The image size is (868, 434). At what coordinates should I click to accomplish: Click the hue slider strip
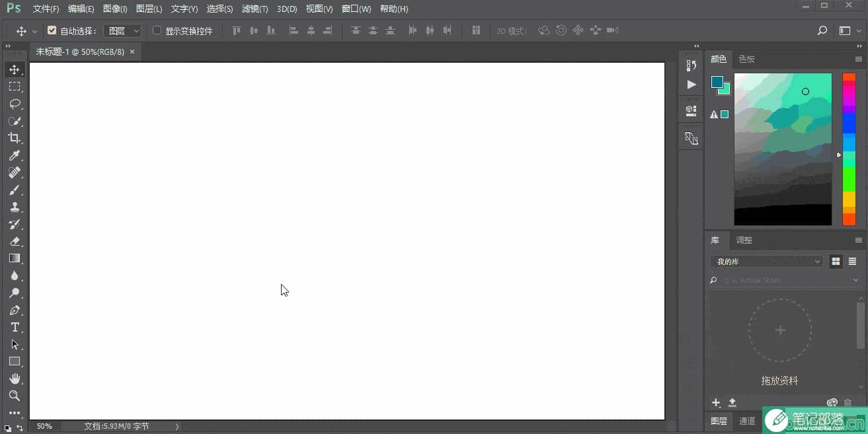(849, 149)
